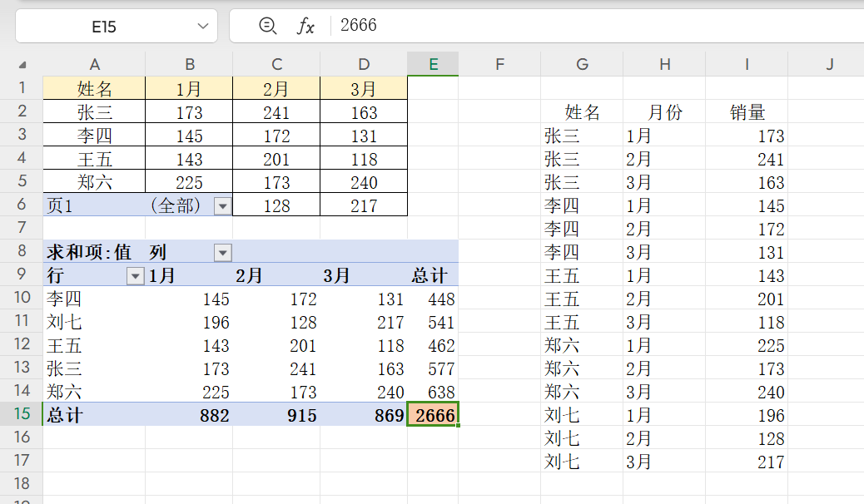Select column G header

click(581, 64)
